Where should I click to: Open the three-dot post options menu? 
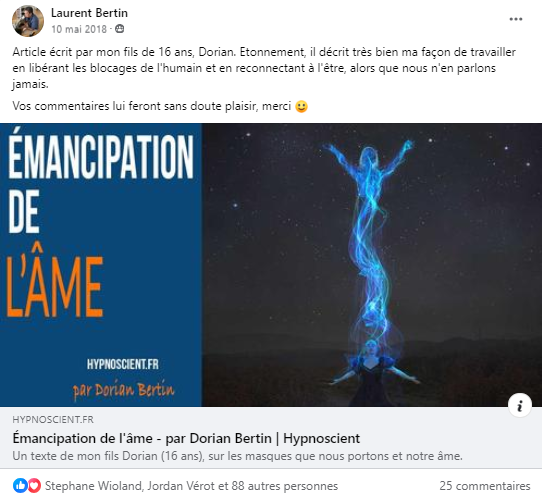click(x=515, y=19)
